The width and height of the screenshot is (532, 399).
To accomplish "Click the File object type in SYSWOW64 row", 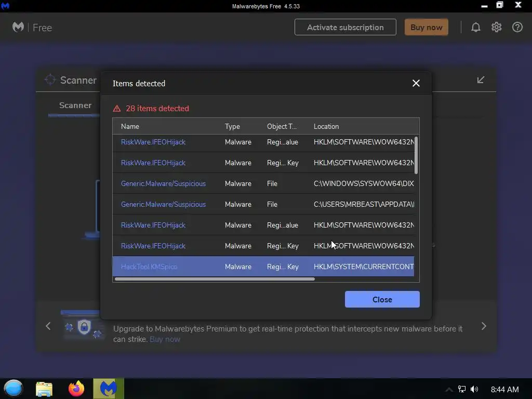I will coord(272,183).
